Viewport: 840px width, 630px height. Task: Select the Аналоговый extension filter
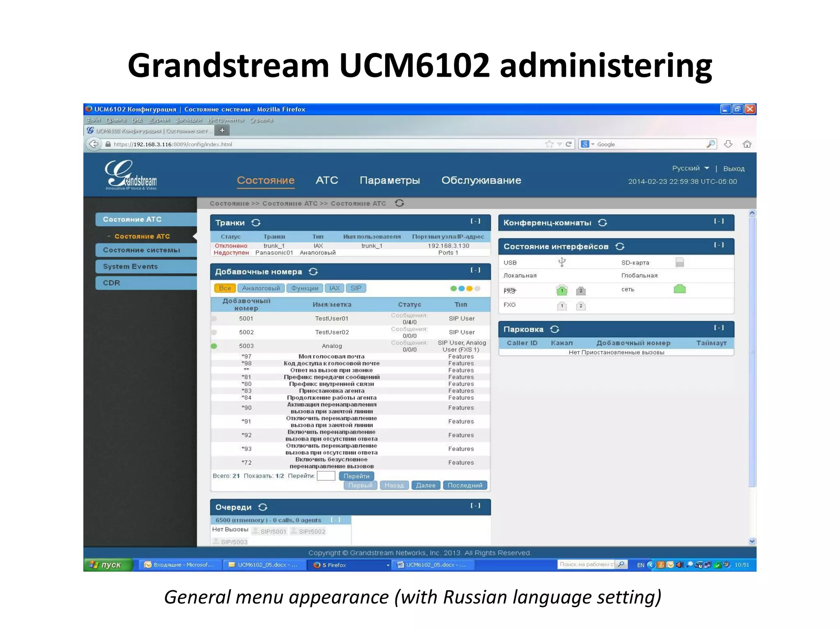261,288
